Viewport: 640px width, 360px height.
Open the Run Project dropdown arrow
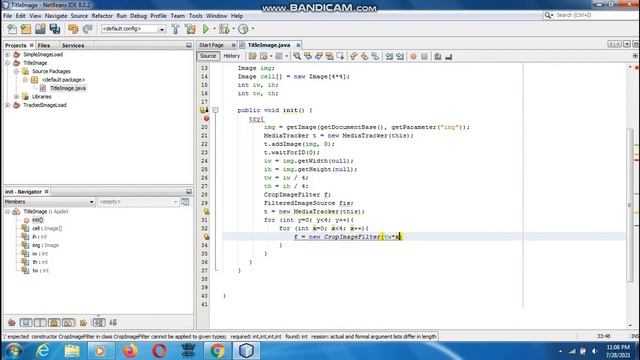[x=214, y=29]
